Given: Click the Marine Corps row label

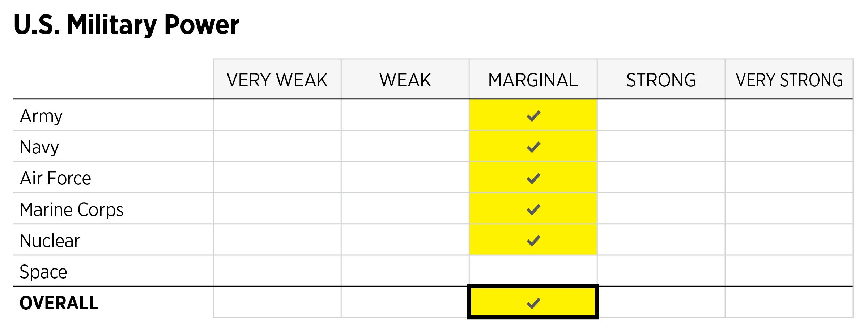Looking at the screenshot, I should 72,210.
